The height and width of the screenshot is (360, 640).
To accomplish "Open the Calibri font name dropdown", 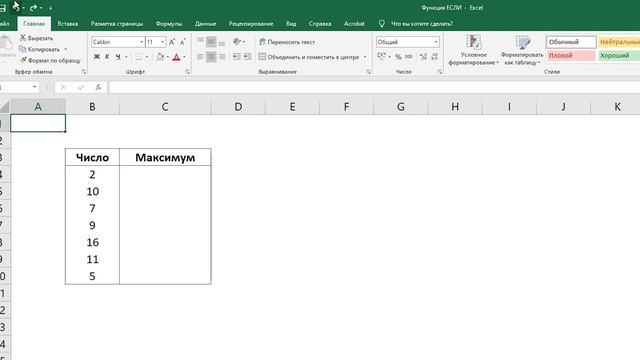I will point(141,42).
